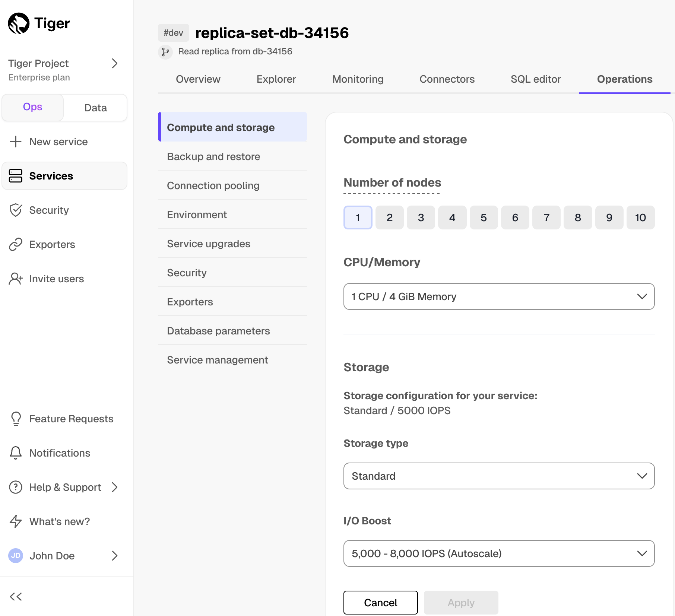Viewport: 675px width, 616px height.
Task: Open Notifications via bell icon
Action: point(16,453)
